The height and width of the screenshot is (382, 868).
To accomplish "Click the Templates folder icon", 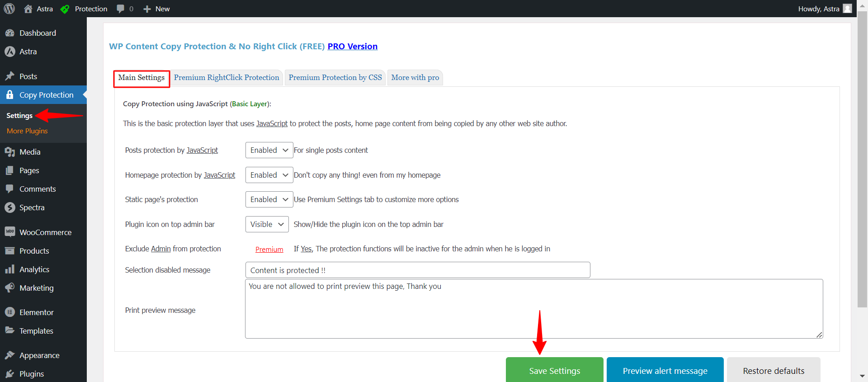I will [9, 331].
